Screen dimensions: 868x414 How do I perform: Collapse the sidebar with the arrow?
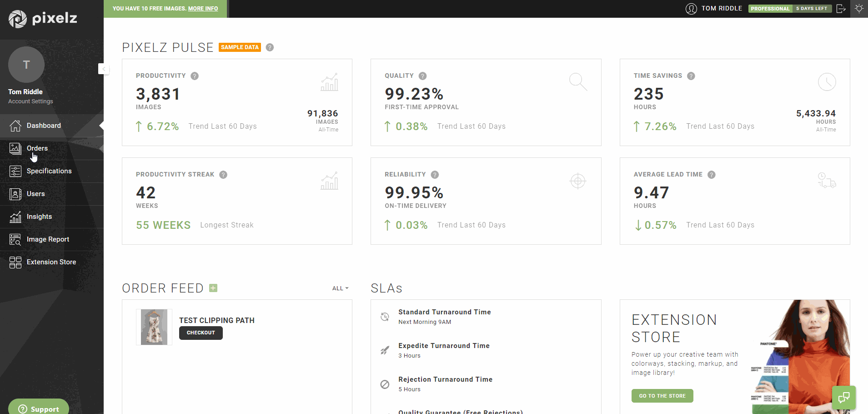[x=104, y=69]
